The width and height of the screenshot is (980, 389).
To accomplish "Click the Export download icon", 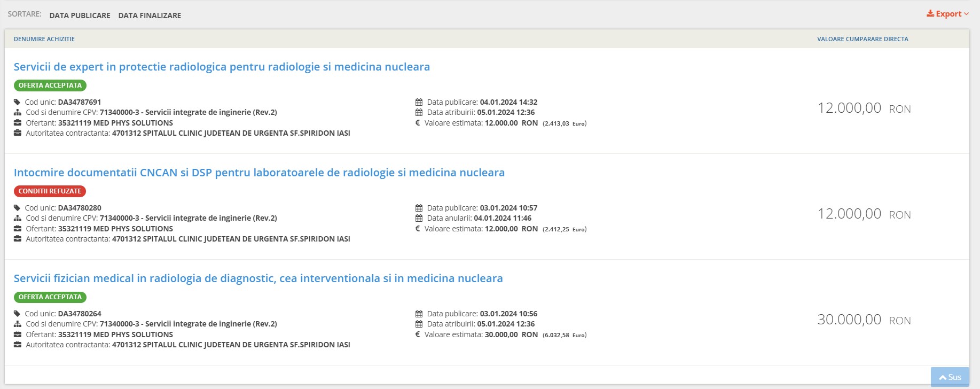I will tap(930, 13).
